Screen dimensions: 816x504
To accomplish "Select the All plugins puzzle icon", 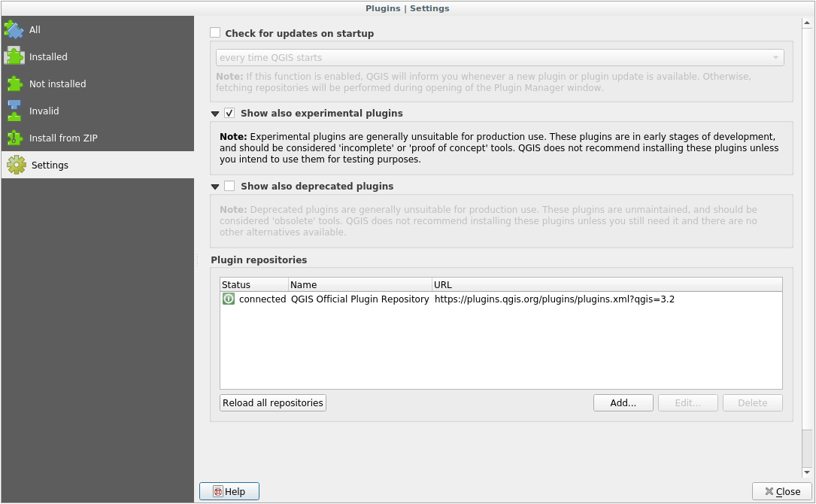I will coord(15,29).
